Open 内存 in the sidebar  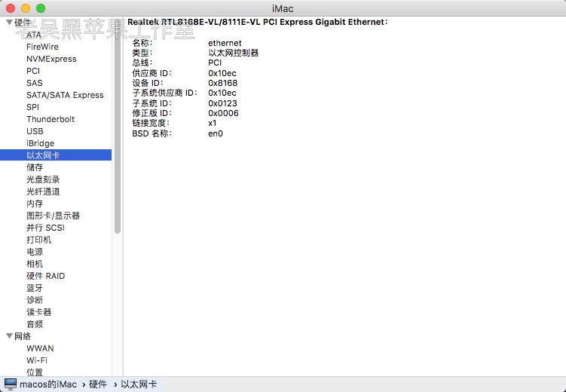[35, 204]
